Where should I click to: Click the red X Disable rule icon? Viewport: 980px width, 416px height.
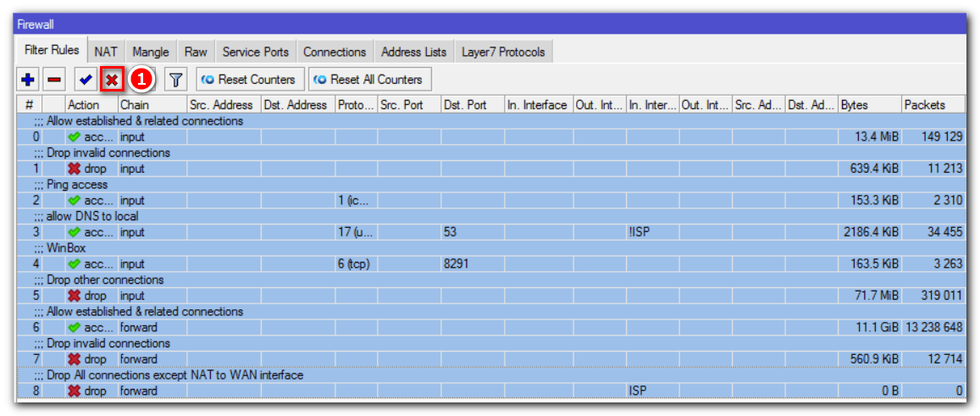tap(112, 80)
